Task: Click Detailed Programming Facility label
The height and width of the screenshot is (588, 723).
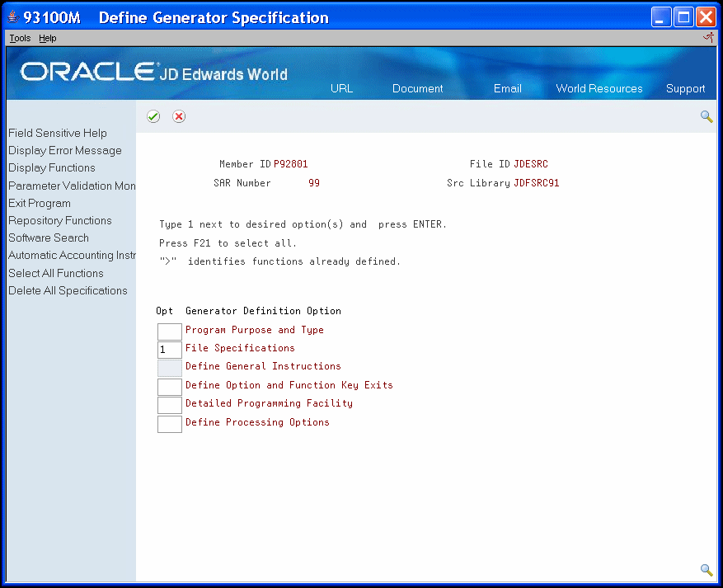Action: coord(269,403)
